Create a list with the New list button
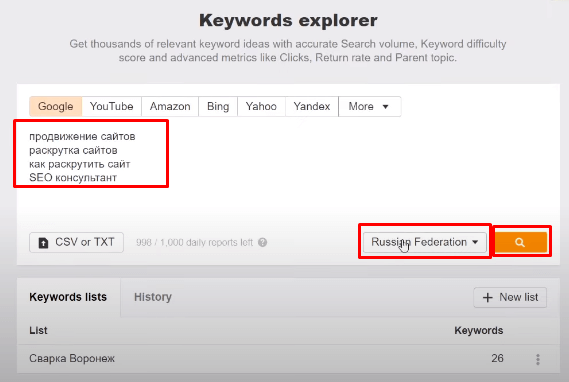The height and width of the screenshot is (382, 569). point(510,297)
